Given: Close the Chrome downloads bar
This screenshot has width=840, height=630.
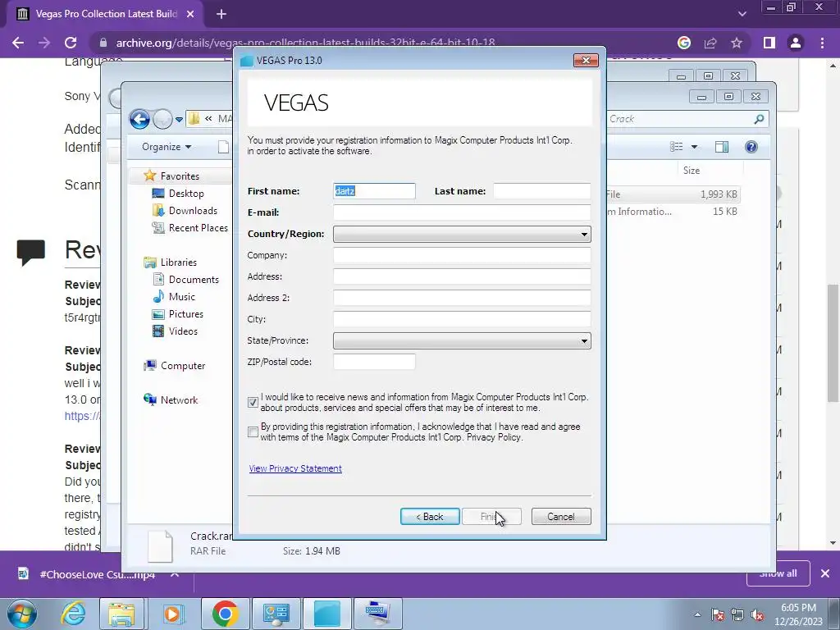Looking at the screenshot, I should 825,573.
